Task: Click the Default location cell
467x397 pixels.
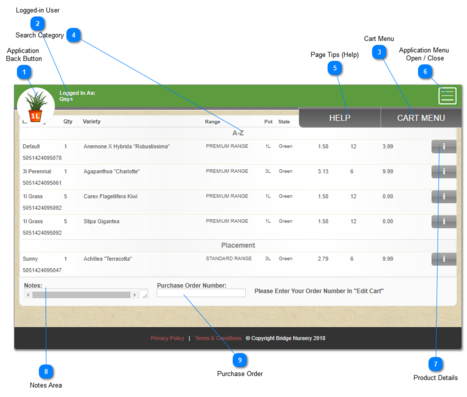Action: click(31, 146)
